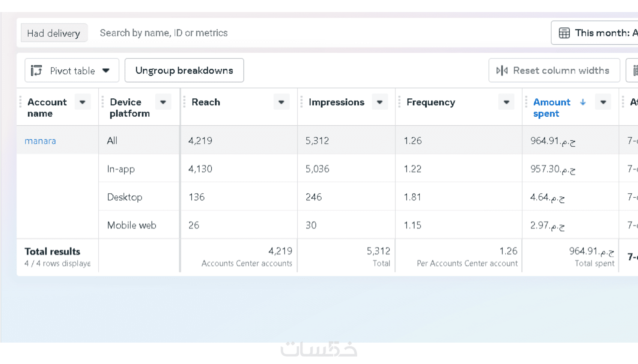The width and height of the screenshot is (638, 364).
Task: Expand the Reach column options arrow
Action: pyautogui.click(x=281, y=102)
